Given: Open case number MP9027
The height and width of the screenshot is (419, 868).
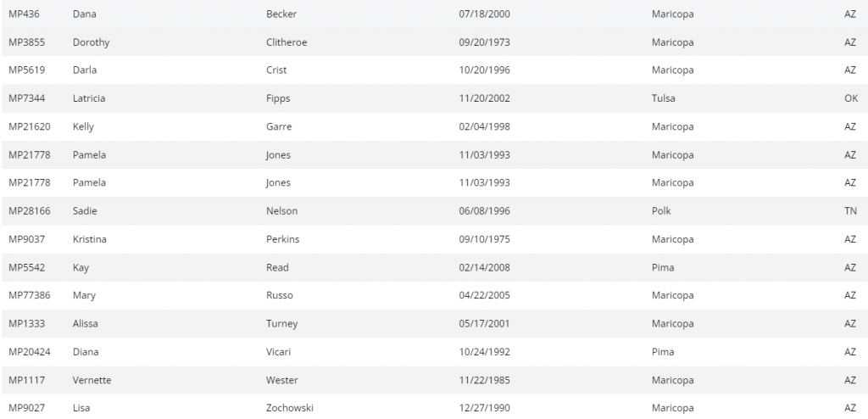Looking at the screenshot, I should tap(24, 408).
